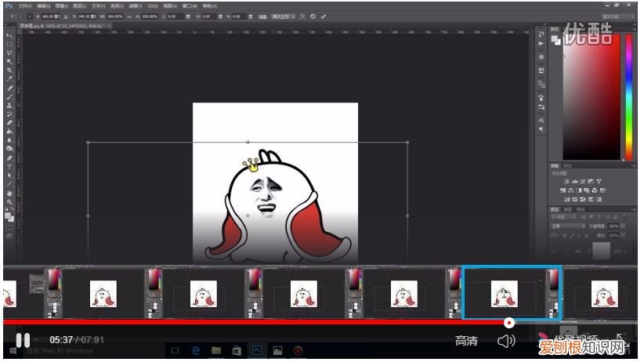Select the Crop tool
The width and height of the screenshot is (644, 362).
coord(9,70)
